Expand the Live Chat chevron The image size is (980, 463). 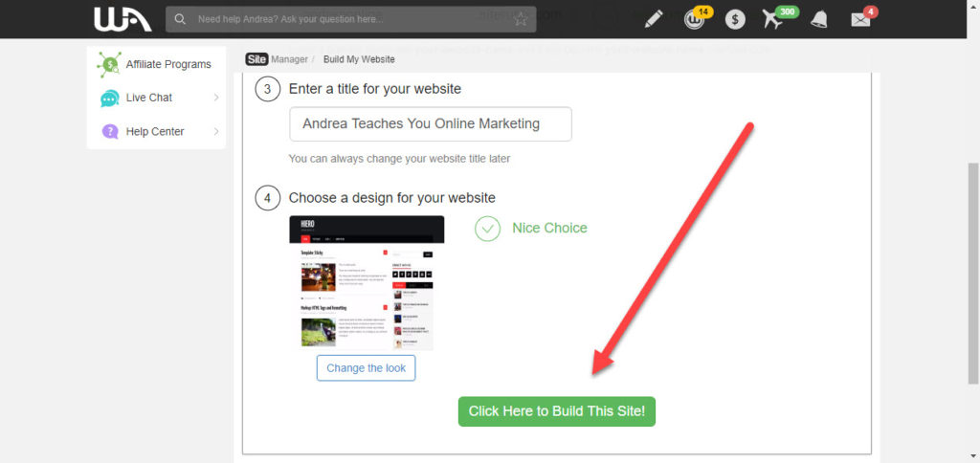[x=216, y=98]
